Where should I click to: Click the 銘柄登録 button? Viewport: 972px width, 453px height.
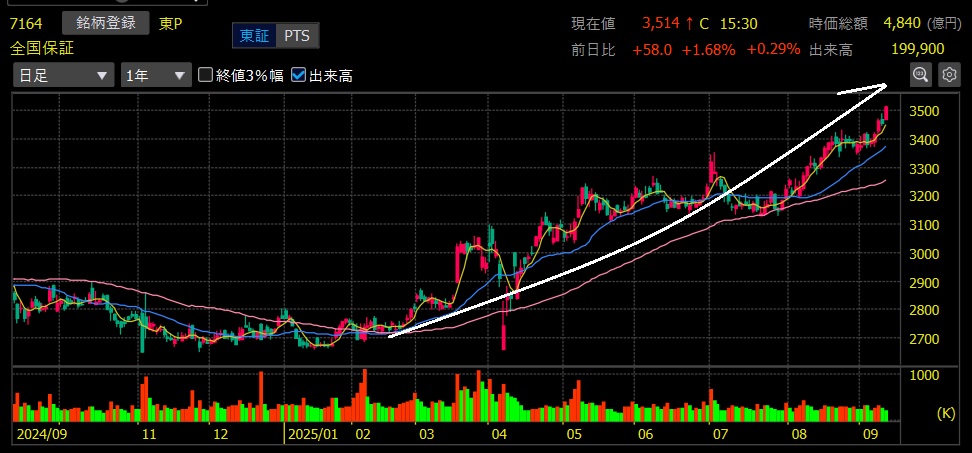(105, 23)
